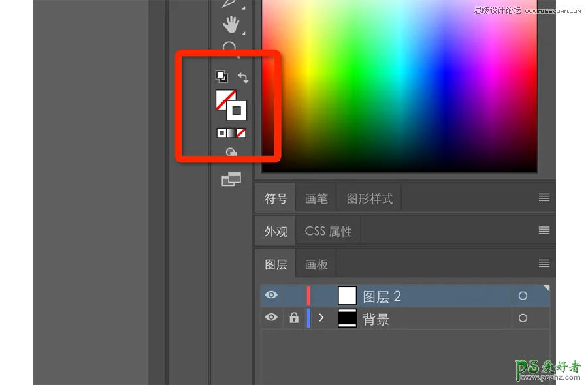Image resolution: width=588 pixels, height=385 pixels.
Task: Select the 背景 layer name
Action: click(376, 319)
